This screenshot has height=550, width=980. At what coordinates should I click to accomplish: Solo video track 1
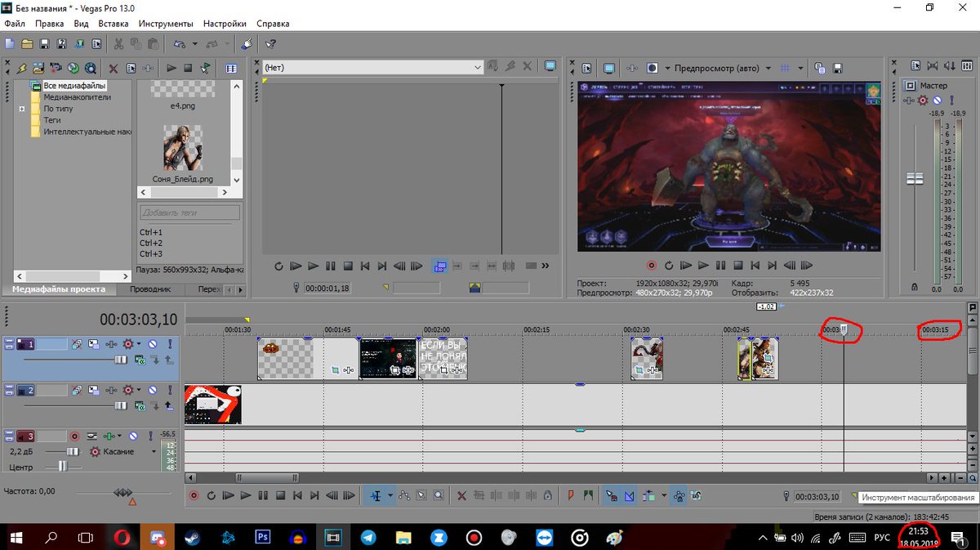169,344
